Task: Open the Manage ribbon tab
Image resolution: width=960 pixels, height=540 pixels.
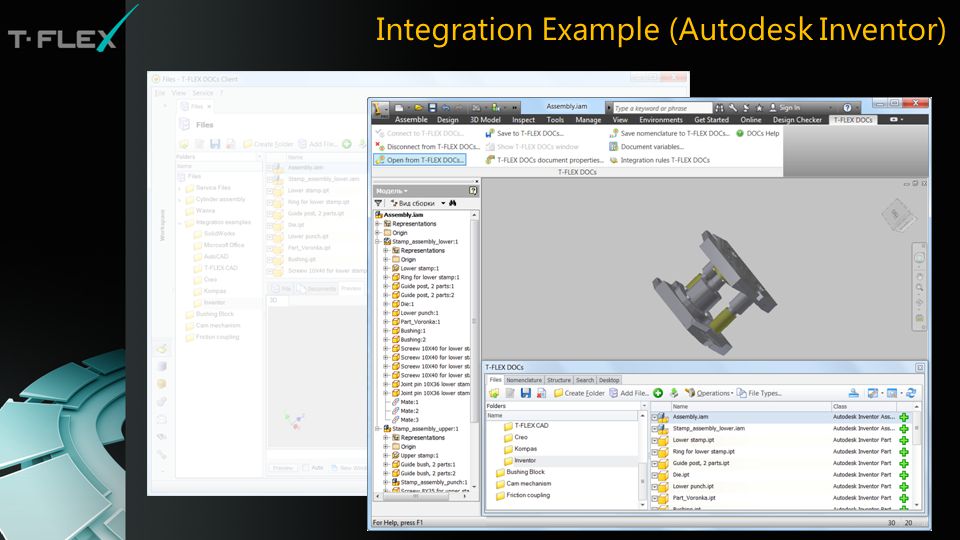Action: click(x=588, y=120)
